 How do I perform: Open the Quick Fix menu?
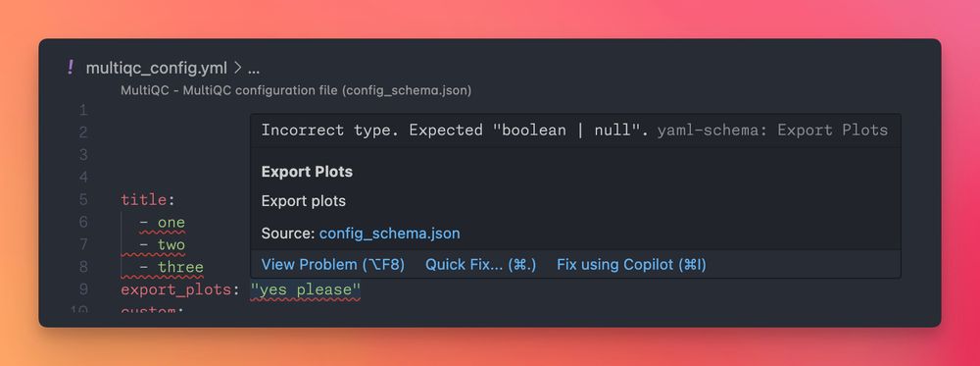[480, 265]
